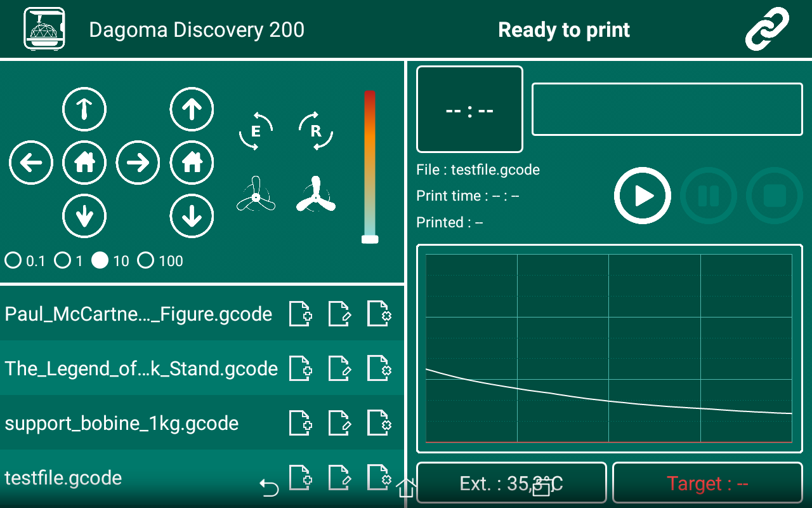
Task: Select the testfile.gcode file row
Action: pos(202,478)
